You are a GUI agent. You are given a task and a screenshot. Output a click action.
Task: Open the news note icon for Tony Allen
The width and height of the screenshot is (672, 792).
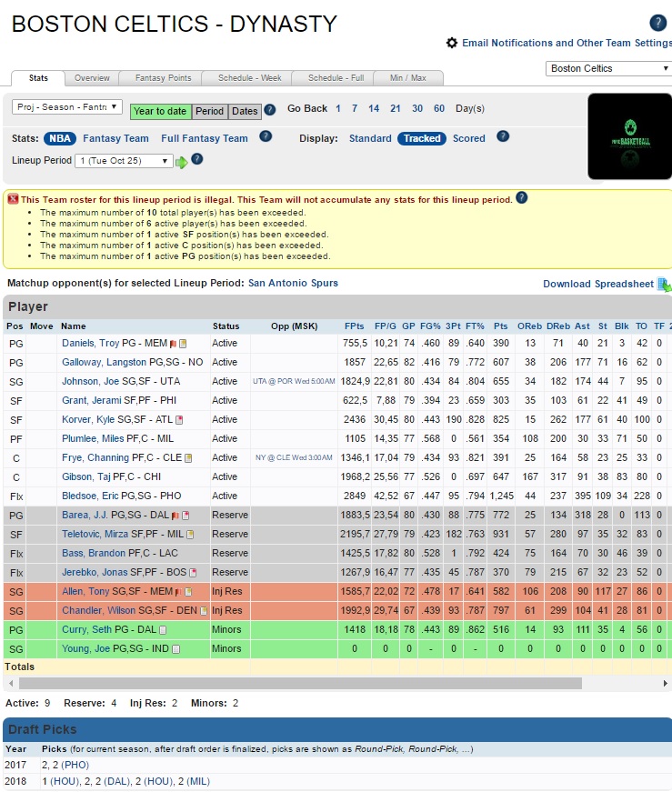point(188,591)
